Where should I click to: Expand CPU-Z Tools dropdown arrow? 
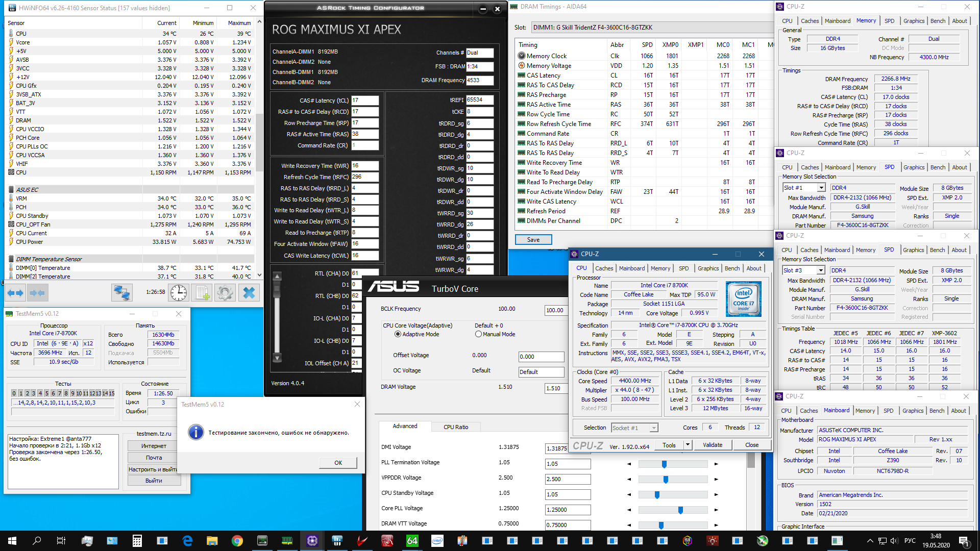pos(688,445)
